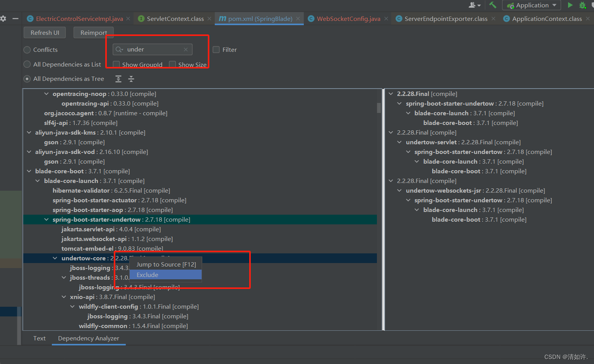Image resolution: width=594 pixels, height=364 pixels.
Task: Clear the 'under' search field with the X
Action: [x=186, y=49]
